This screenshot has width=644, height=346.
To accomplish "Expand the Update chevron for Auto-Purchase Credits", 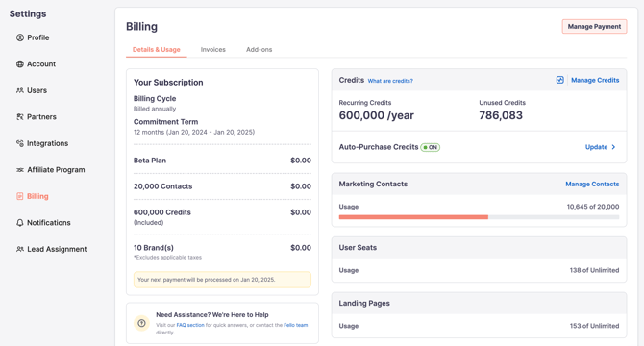I will point(613,147).
